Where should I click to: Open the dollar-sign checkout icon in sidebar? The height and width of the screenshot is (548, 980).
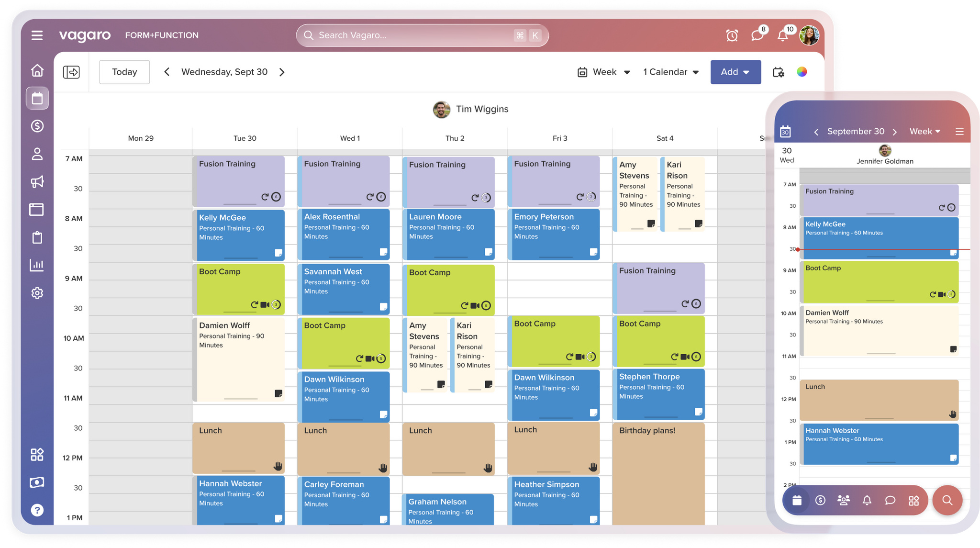pyautogui.click(x=37, y=126)
